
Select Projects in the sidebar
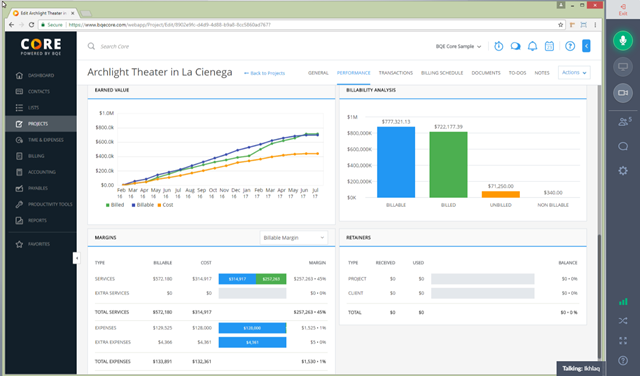click(x=40, y=124)
